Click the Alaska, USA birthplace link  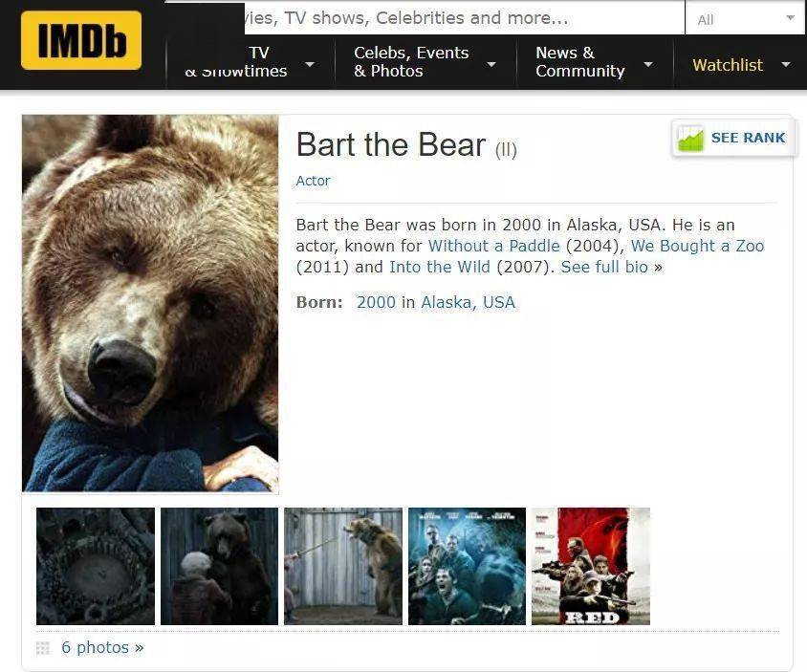[x=468, y=303]
